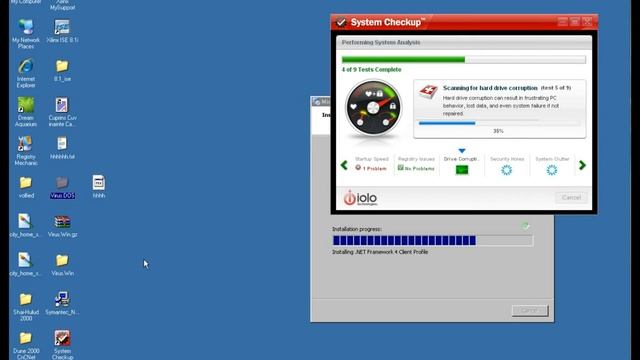
Task: Click the red-cross hard drive scan icon
Action: point(428,92)
